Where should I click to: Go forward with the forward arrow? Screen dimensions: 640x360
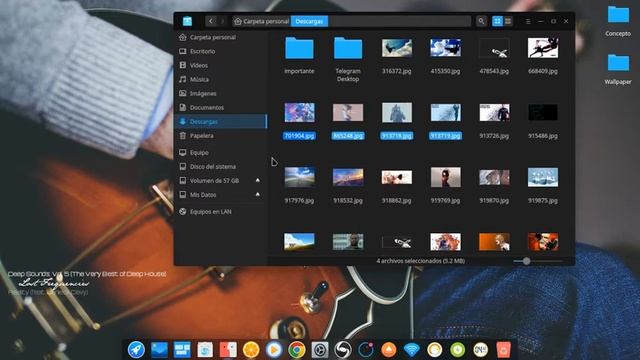223,21
